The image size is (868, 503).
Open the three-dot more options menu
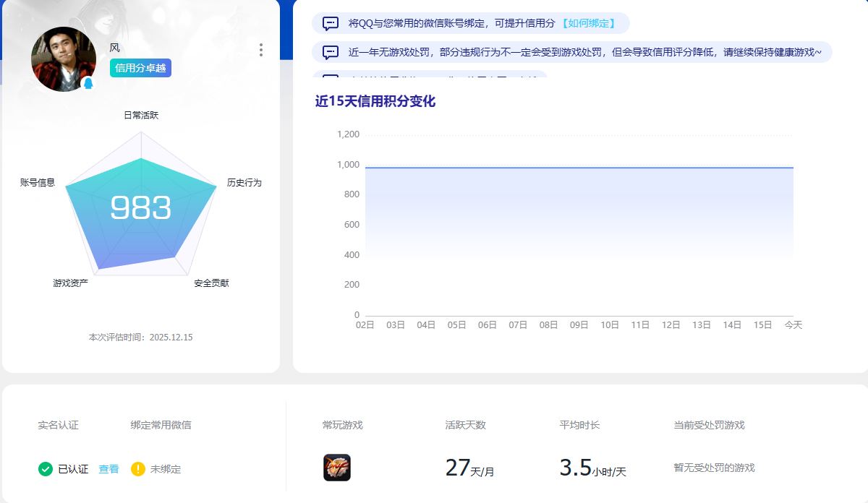pyautogui.click(x=260, y=49)
